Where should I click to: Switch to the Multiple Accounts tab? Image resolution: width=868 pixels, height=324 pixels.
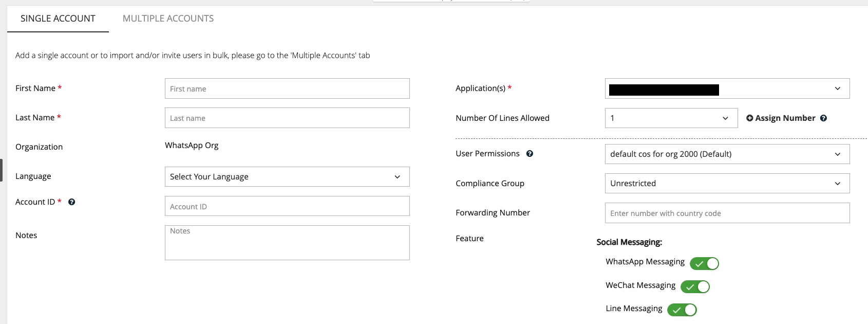click(168, 19)
